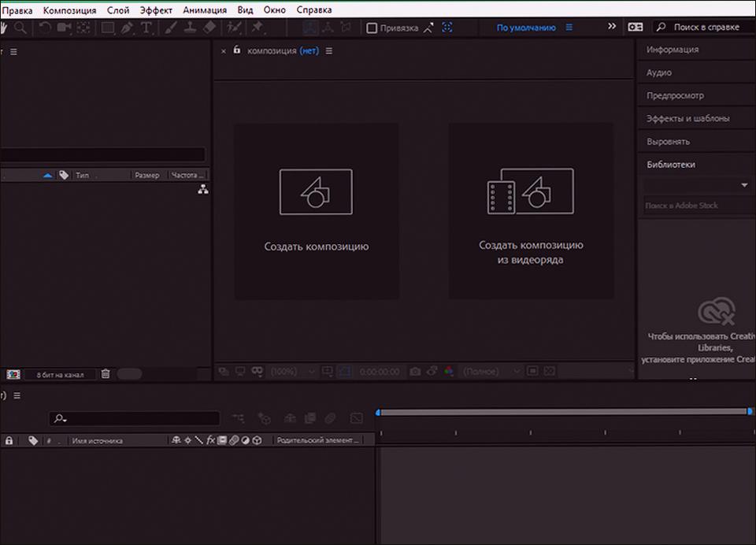
Task: Select the Puppet Pin tool
Action: pyautogui.click(x=257, y=28)
